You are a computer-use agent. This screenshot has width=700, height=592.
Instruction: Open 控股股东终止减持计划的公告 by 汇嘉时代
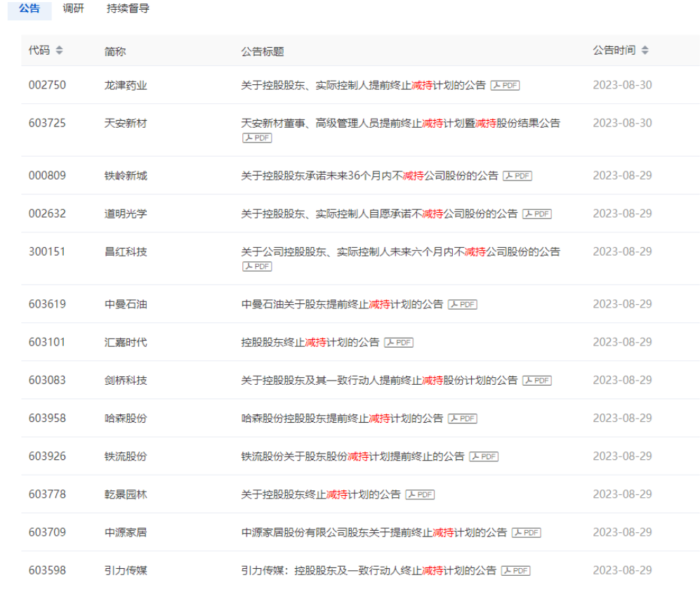[x=310, y=343]
